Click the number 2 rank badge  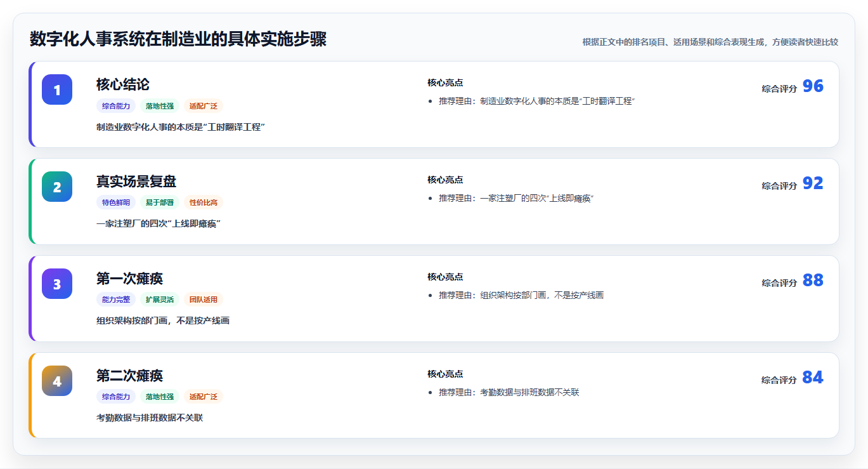57,187
